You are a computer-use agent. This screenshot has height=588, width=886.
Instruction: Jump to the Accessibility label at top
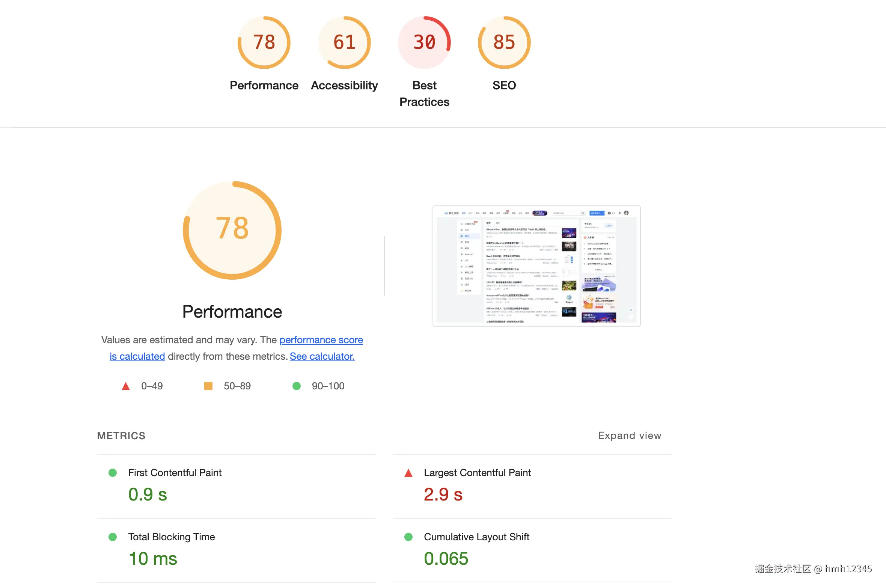click(344, 86)
